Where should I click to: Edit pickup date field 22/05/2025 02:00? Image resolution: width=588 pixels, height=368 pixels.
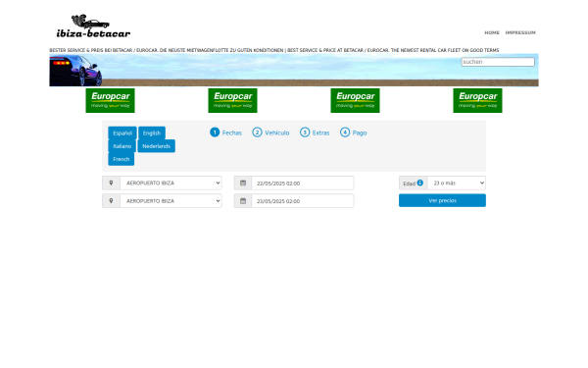point(303,183)
